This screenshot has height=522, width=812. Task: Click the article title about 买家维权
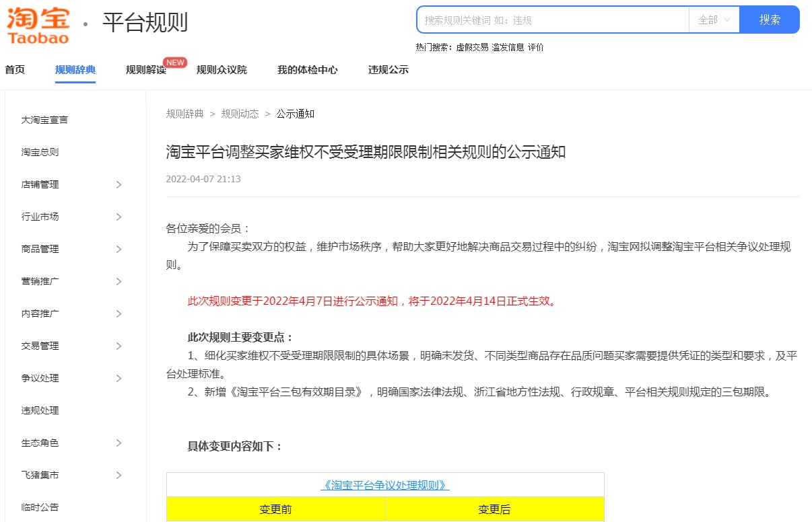[x=366, y=151]
